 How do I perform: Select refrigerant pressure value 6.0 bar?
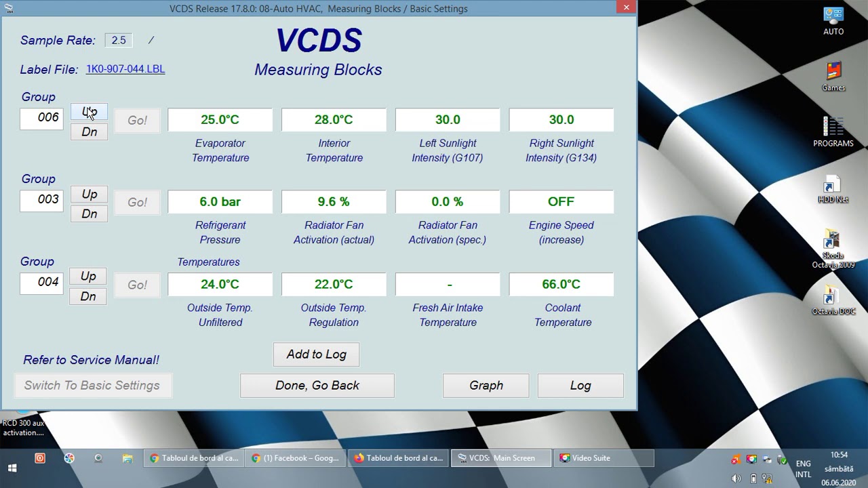(220, 202)
